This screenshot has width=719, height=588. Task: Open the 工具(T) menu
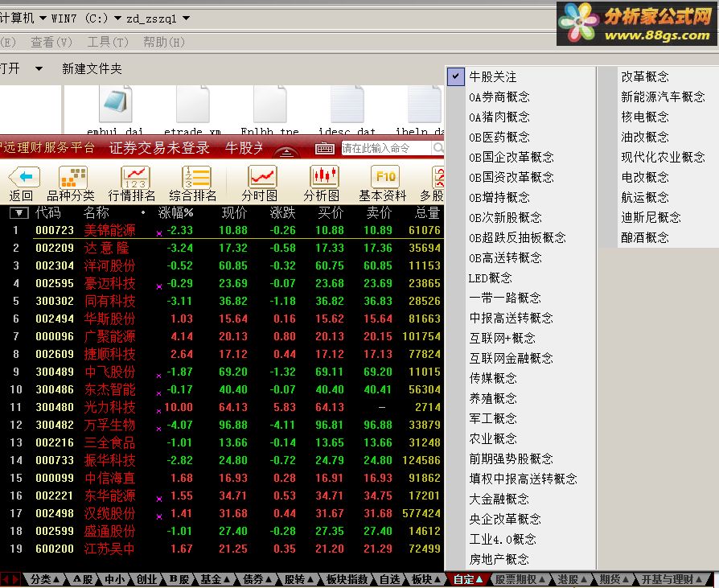(108, 42)
